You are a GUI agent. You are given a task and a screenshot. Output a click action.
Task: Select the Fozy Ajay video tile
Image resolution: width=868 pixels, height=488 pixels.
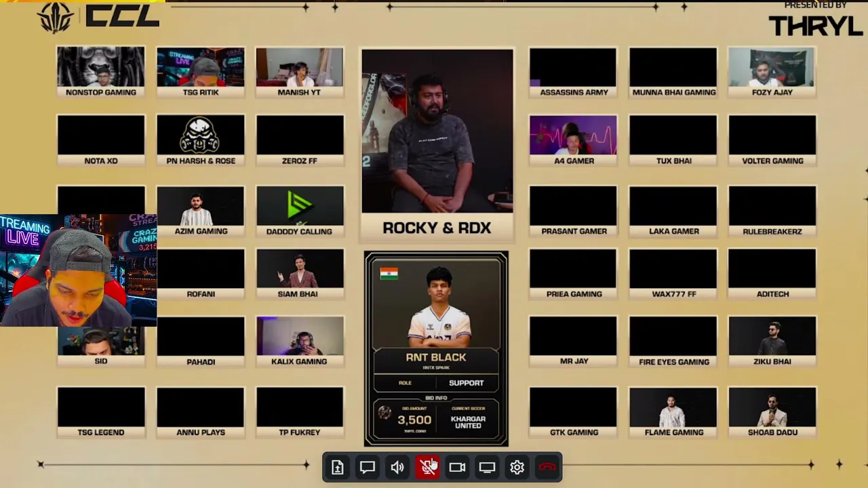[772, 72]
